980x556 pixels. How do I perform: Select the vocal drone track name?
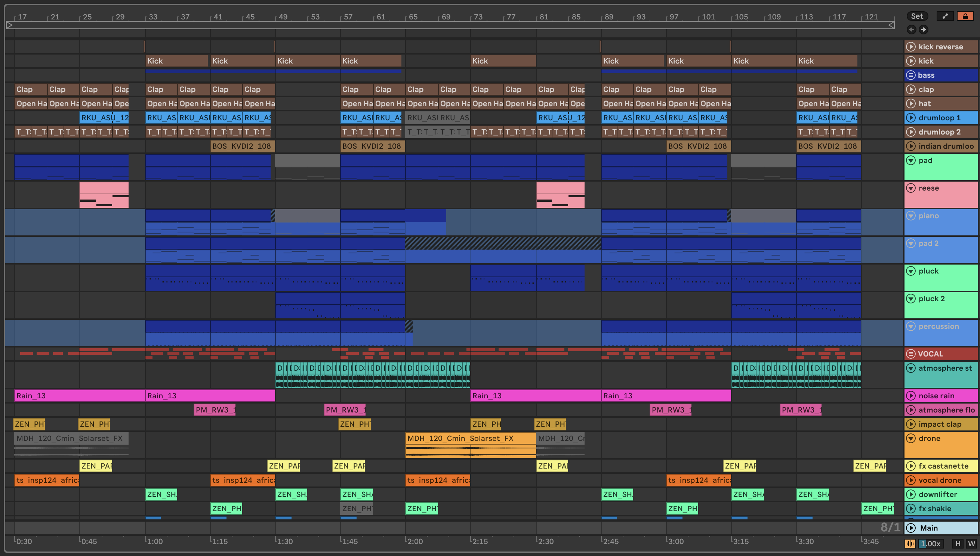pos(940,480)
